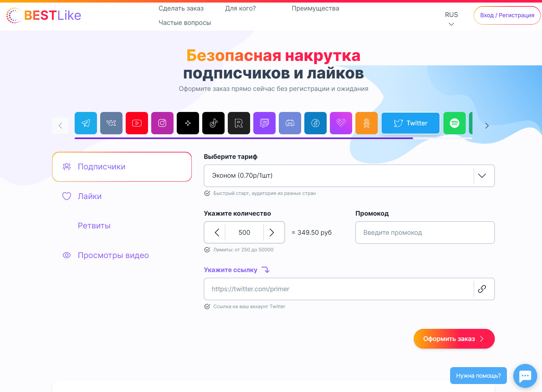Screen dimensions: 542x392
Task: Click the Введите промокод field
Action: (425, 233)
